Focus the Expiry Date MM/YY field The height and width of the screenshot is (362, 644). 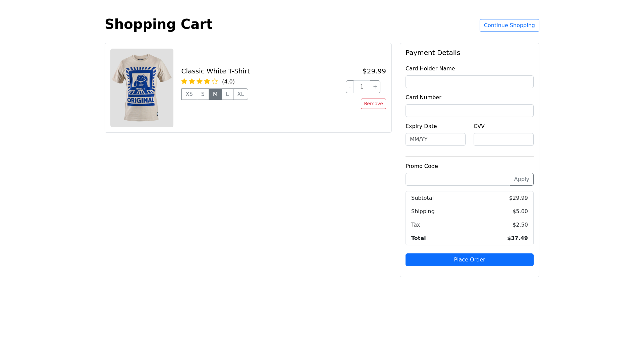435,139
